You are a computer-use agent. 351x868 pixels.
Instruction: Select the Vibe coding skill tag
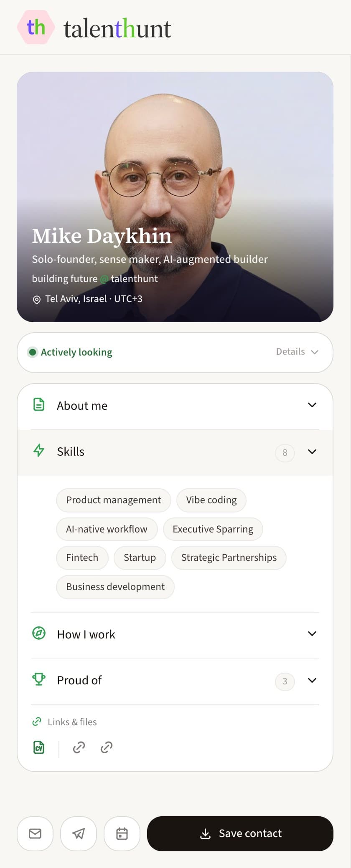point(211,500)
